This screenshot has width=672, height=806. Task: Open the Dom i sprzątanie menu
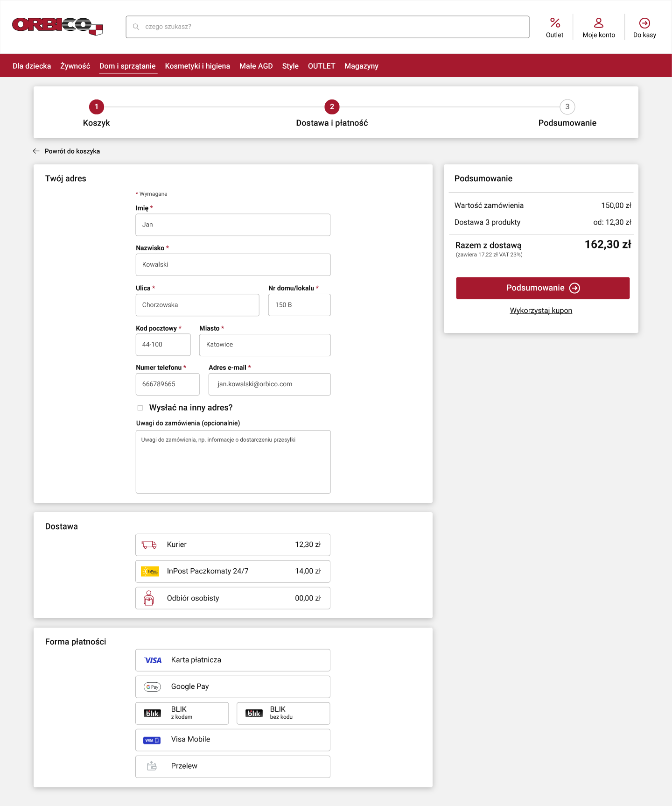127,66
